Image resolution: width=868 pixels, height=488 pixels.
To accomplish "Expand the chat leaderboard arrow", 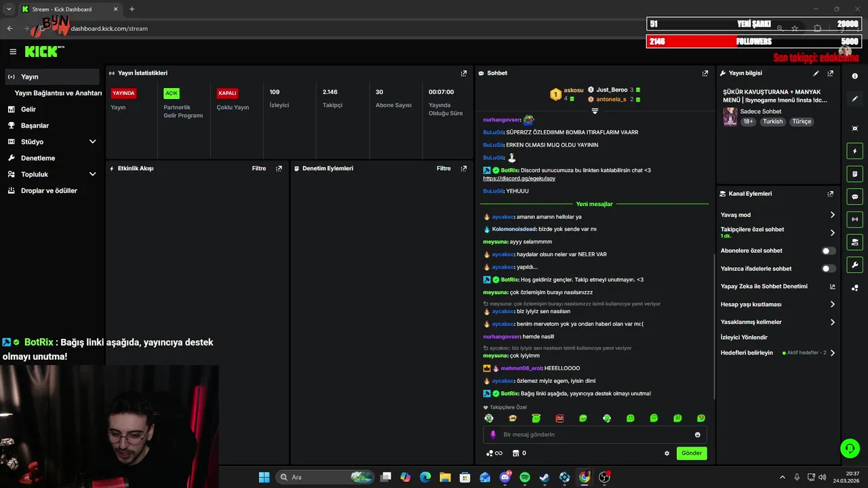I will click(595, 110).
